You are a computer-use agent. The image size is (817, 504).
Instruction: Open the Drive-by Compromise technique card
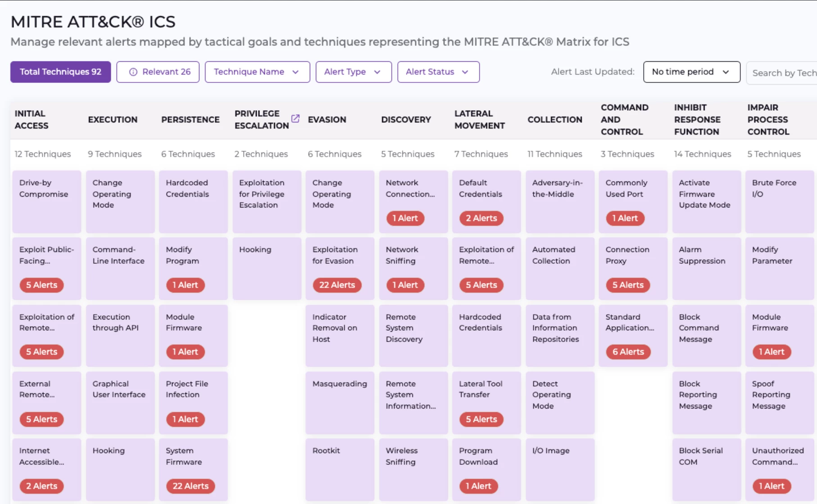(x=47, y=201)
